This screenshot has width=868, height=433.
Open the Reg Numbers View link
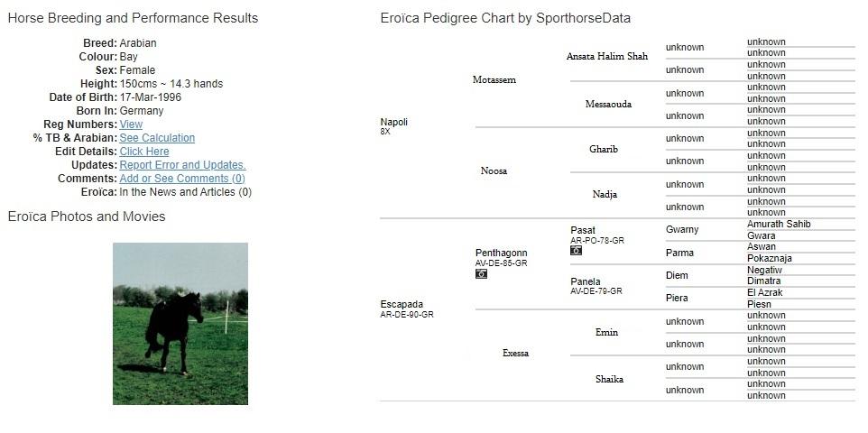point(131,124)
